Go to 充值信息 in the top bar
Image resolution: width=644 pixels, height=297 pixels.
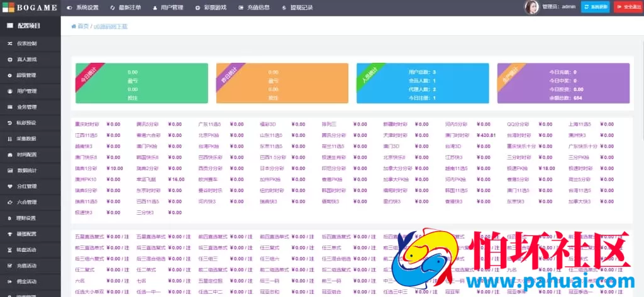[255, 8]
